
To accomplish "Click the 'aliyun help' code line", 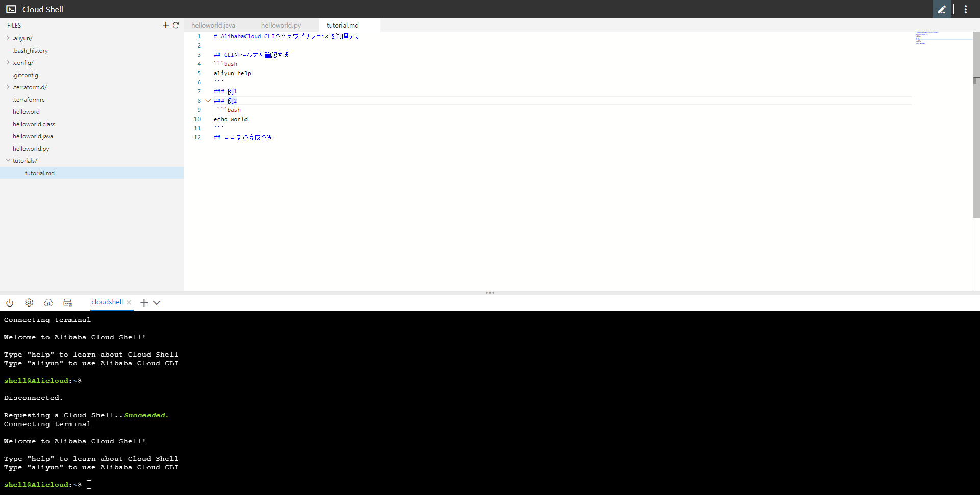I will (232, 73).
